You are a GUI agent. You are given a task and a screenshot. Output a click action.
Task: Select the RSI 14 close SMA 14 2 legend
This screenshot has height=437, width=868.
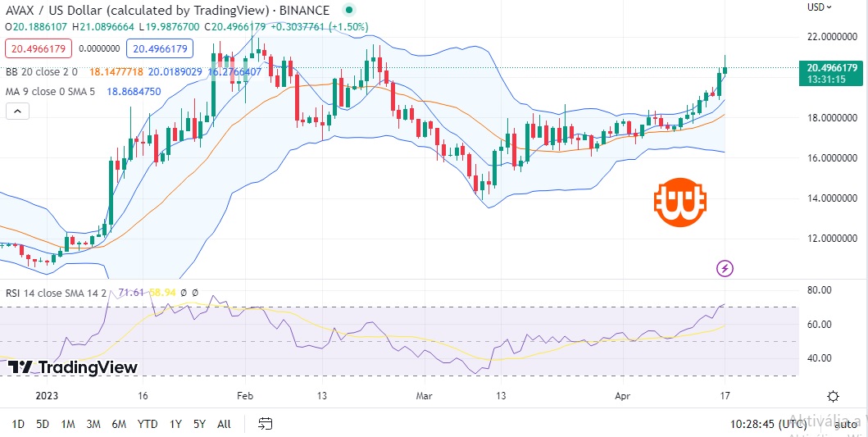point(56,293)
